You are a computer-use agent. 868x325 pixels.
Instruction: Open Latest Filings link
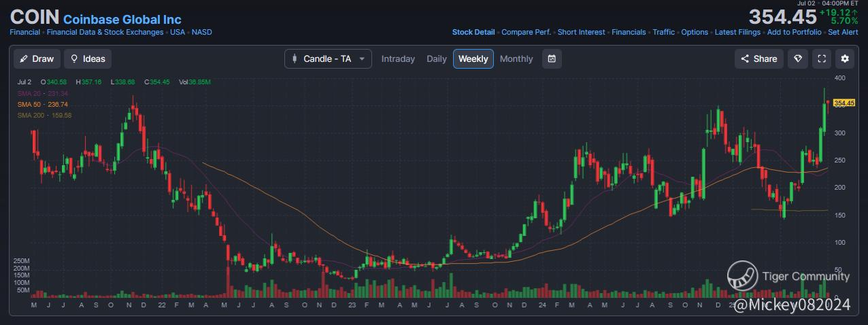737,32
